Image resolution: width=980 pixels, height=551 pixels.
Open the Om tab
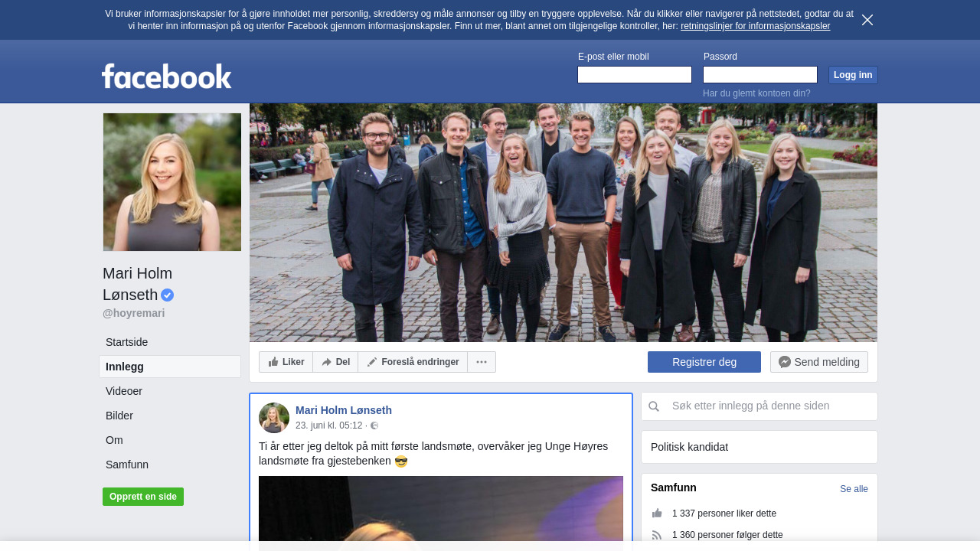tap(170, 440)
